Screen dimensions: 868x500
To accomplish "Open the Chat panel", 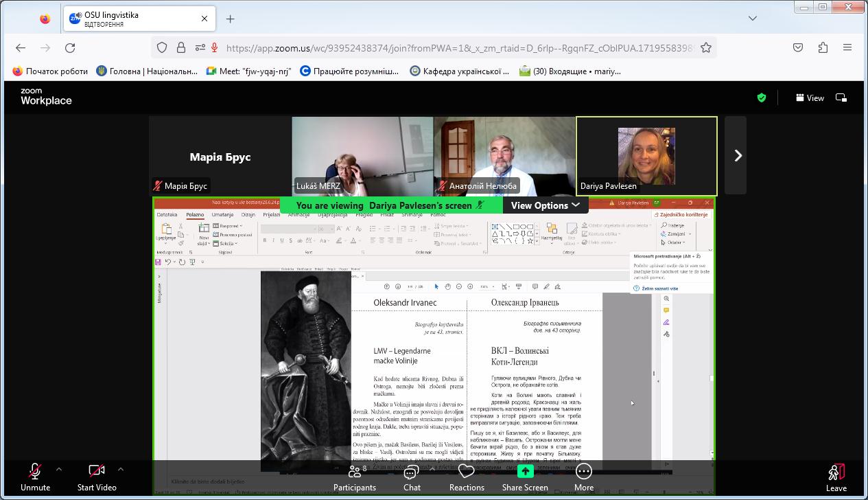I will [412, 472].
